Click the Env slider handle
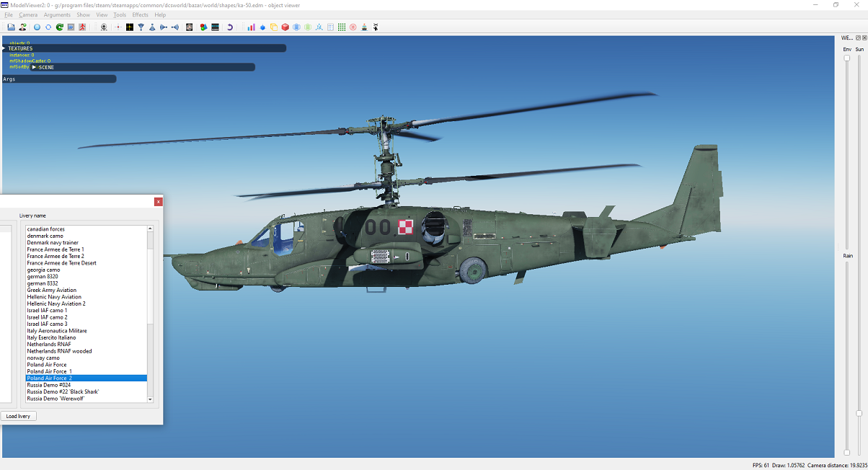This screenshot has width=868, height=470. pyautogui.click(x=847, y=58)
